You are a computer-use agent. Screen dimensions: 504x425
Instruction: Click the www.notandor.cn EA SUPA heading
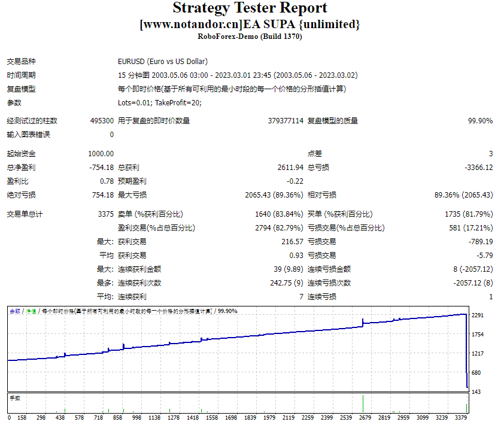point(250,25)
